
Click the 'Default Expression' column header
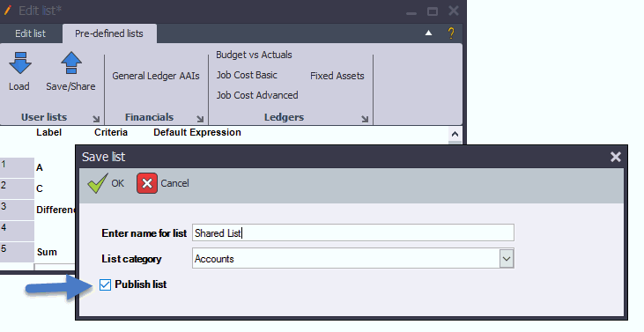[x=197, y=133]
